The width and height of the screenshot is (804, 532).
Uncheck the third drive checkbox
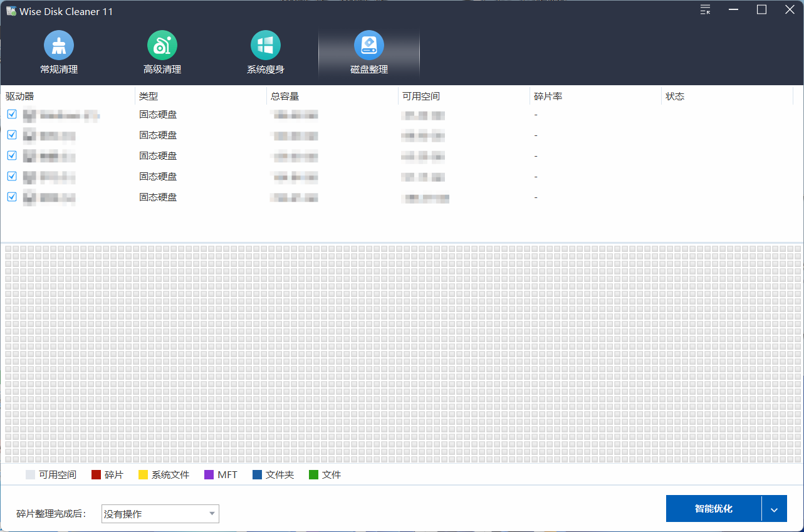tap(12, 155)
